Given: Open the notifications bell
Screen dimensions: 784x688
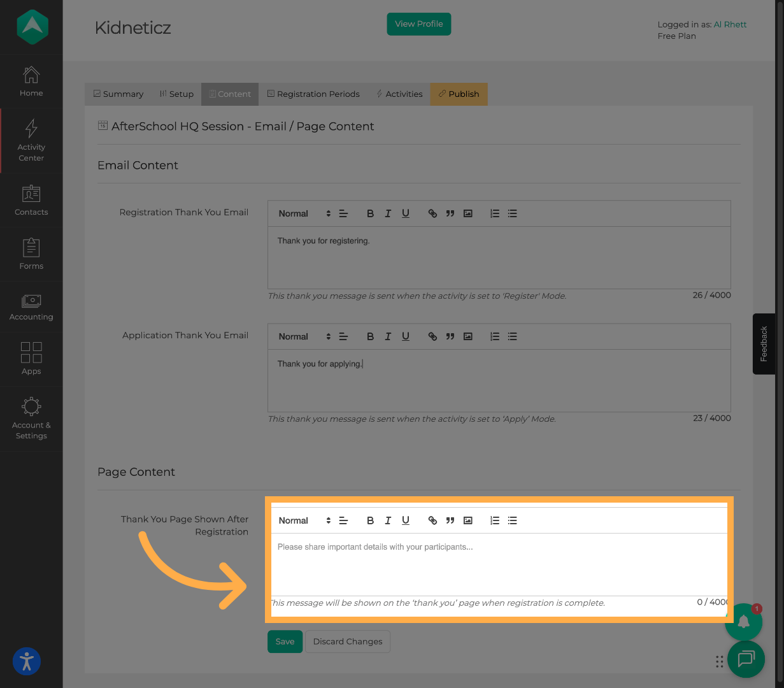Looking at the screenshot, I should tap(743, 621).
